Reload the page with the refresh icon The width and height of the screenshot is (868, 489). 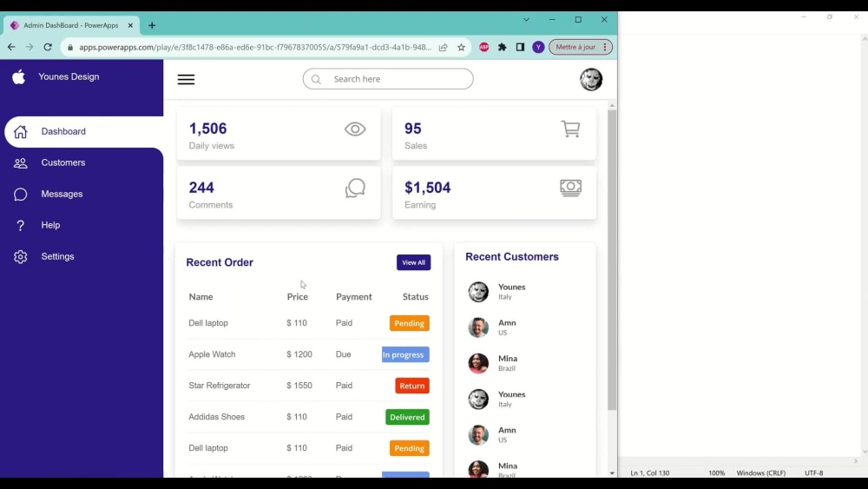coord(48,47)
